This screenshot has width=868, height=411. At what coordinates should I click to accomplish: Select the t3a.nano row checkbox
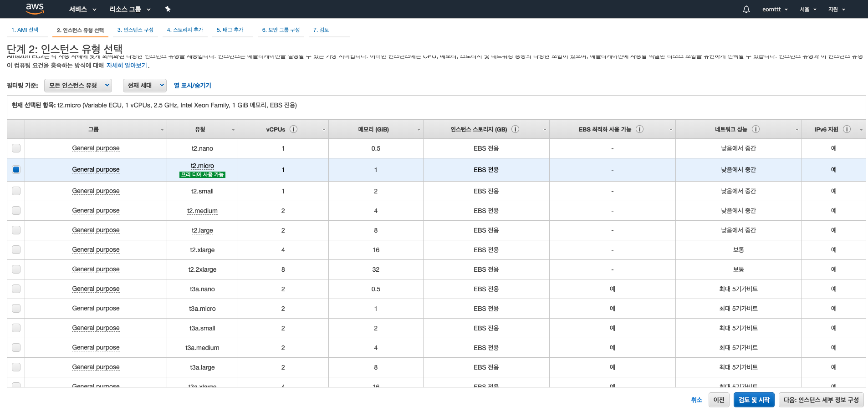(x=16, y=289)
